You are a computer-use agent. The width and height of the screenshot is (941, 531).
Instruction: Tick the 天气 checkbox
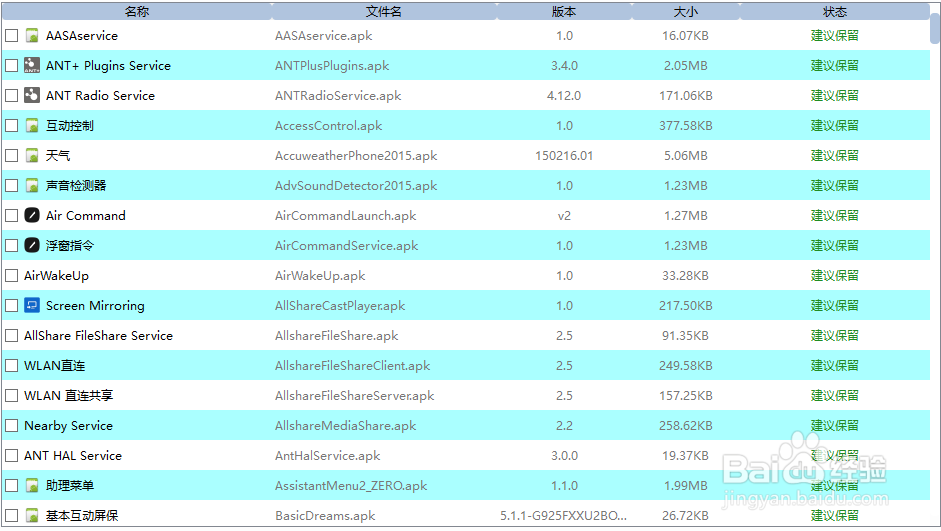point(11,155)
